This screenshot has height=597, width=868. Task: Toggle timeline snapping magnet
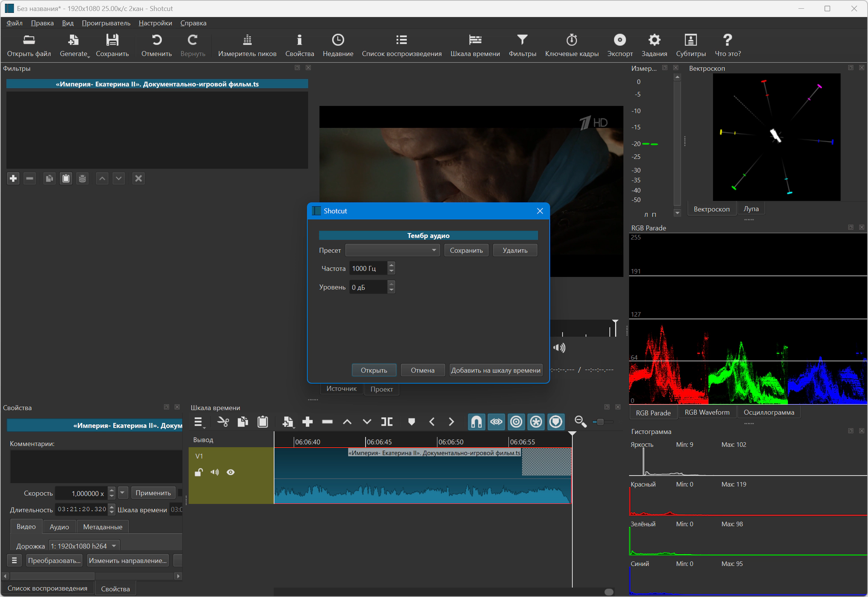(x=476, y=421)
